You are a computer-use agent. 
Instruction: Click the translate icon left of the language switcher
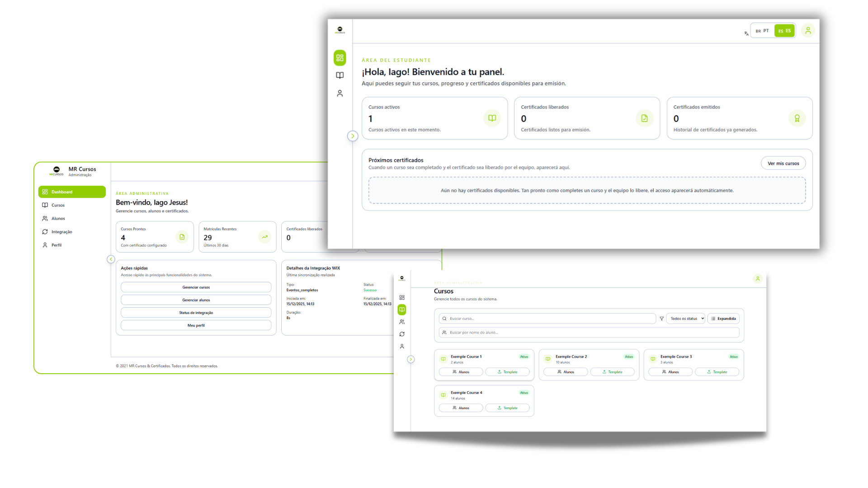(746, 33)
